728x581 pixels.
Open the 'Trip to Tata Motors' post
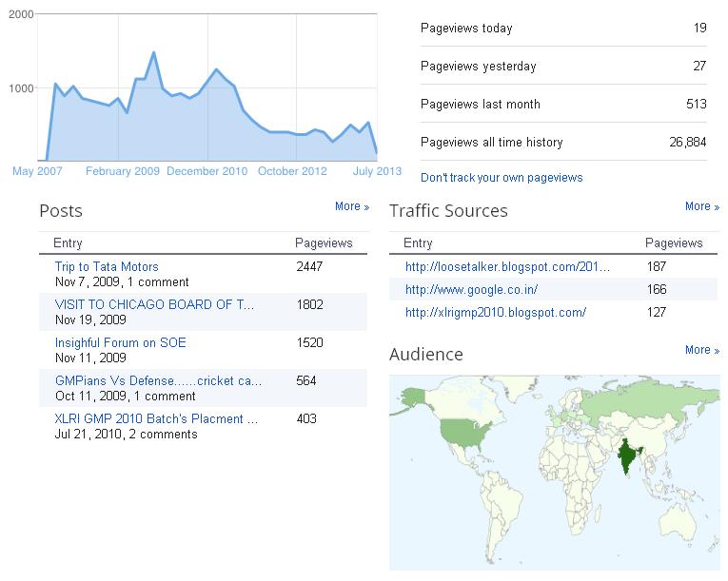(107, 266)
